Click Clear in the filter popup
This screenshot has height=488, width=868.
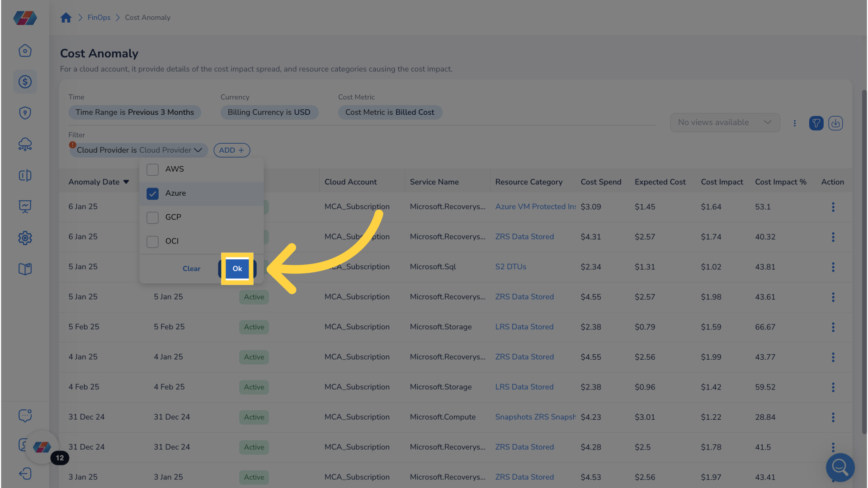coord(191,268)
